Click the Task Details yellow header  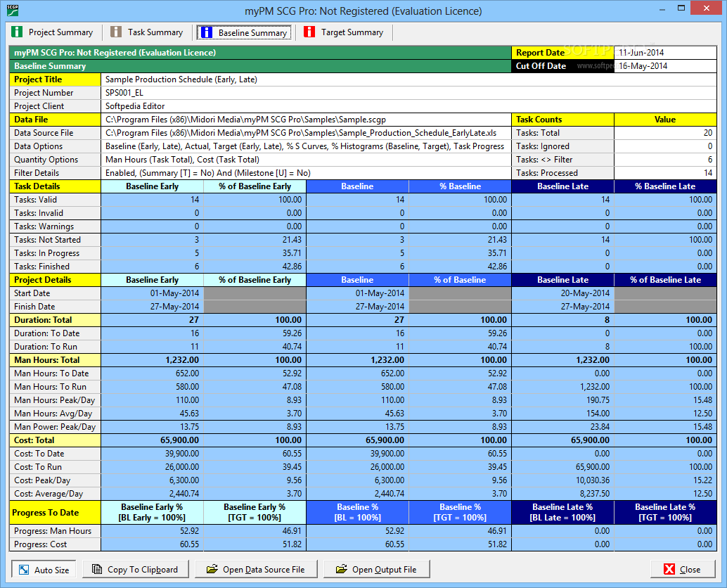pos(55,186)
